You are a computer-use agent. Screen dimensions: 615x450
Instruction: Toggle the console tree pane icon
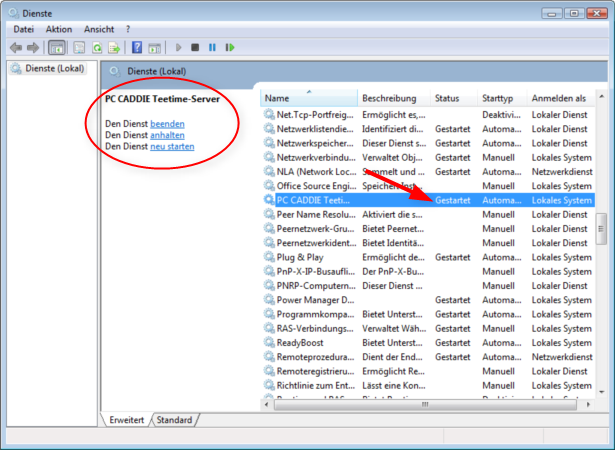pos(57,47)
